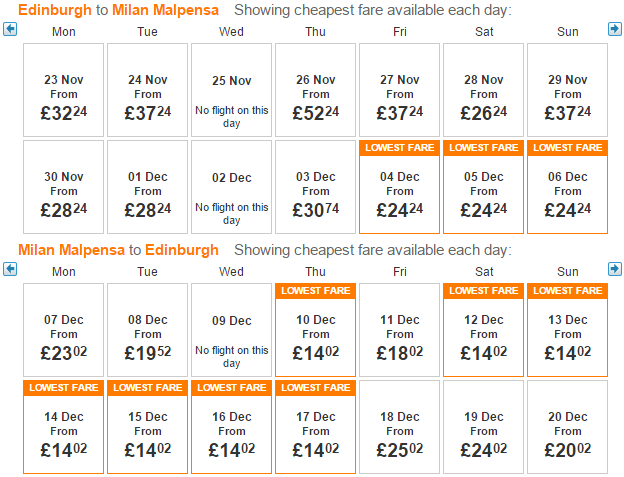Screen dimensions: 624x477
Task: Choose the 20 Dec fare of £20.02
Action: point(567,427)
